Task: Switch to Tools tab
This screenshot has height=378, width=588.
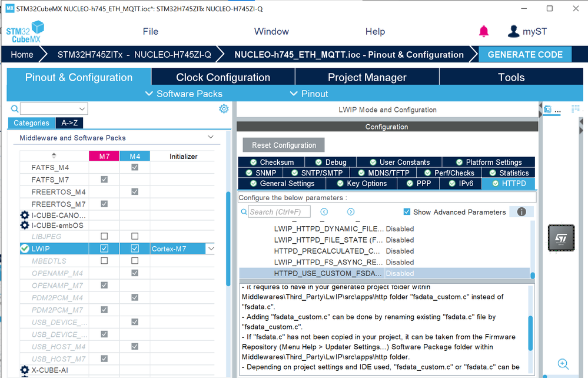Action: click(511, 77)
